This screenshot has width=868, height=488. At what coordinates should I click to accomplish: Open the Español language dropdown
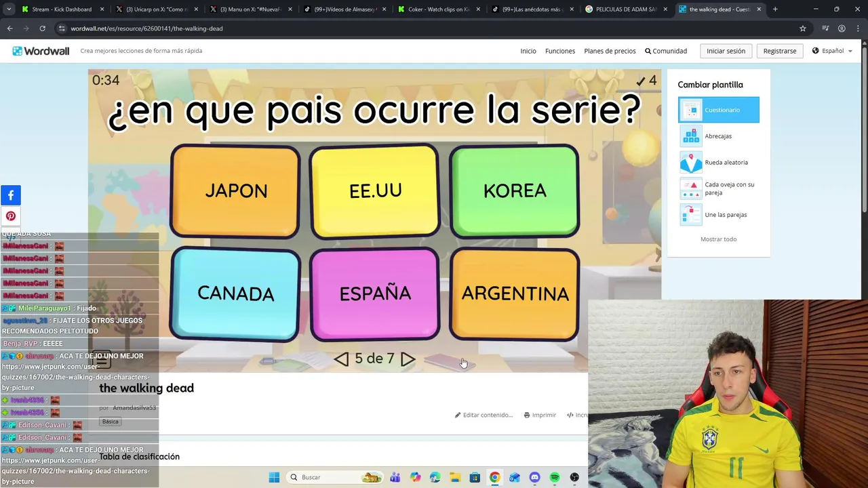pos(832,51)
